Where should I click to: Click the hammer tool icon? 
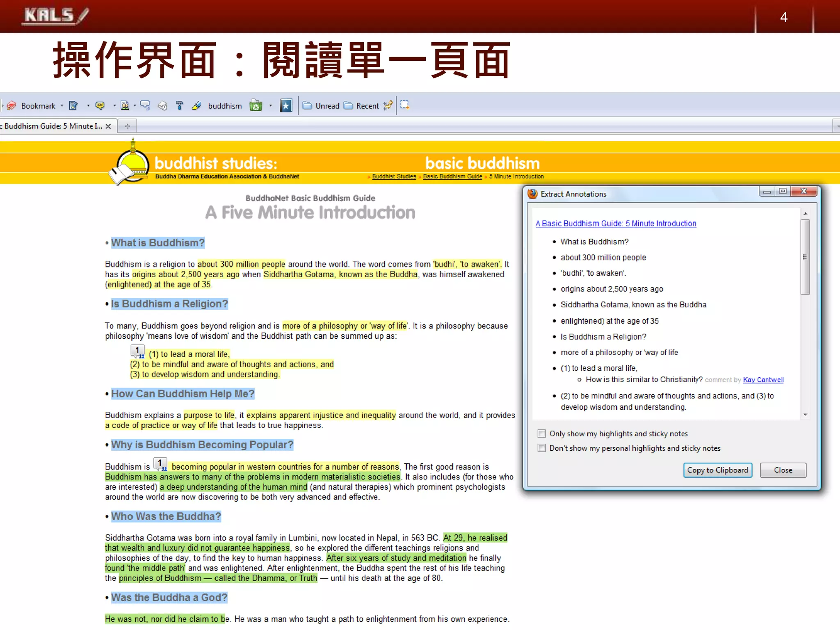[x=179, y=106]
